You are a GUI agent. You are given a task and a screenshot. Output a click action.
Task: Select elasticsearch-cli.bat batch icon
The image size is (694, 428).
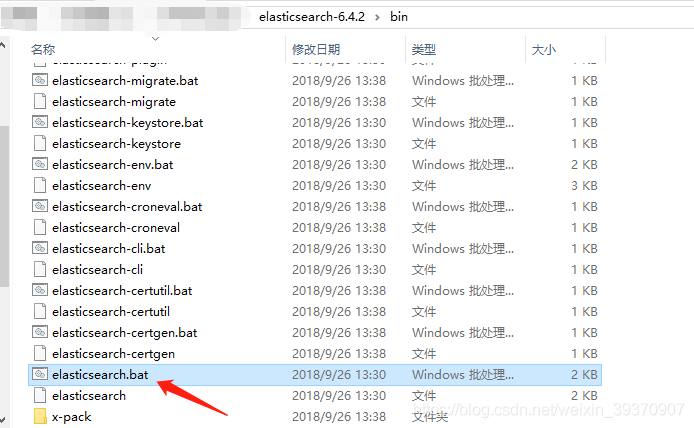tap(40, 248)
